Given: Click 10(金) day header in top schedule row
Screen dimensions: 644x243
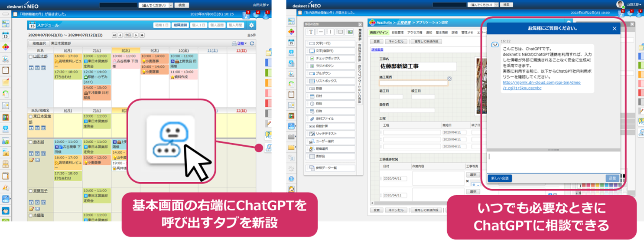Looking at the screenshot, I should tap(183, 51).
